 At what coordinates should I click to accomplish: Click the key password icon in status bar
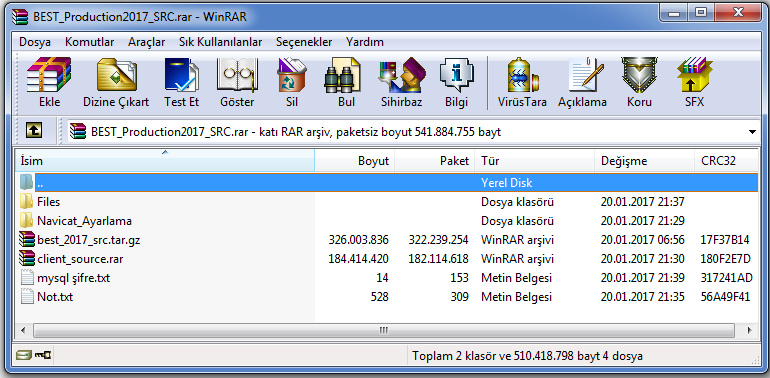click(44, 355)
